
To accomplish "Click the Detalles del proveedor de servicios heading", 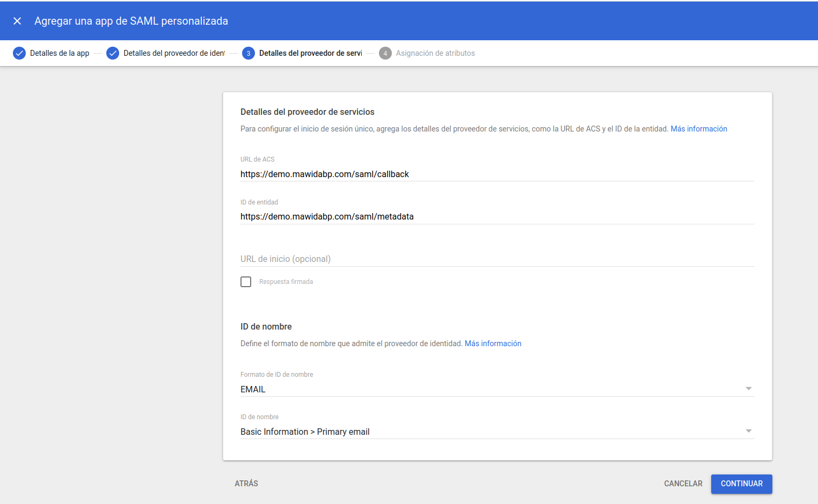I will pyautogui.click(x=308, y=112).
